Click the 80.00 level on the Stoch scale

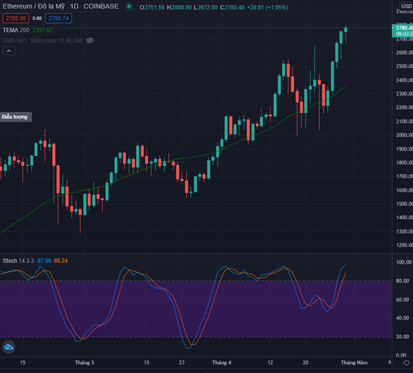tap(402, 281)
